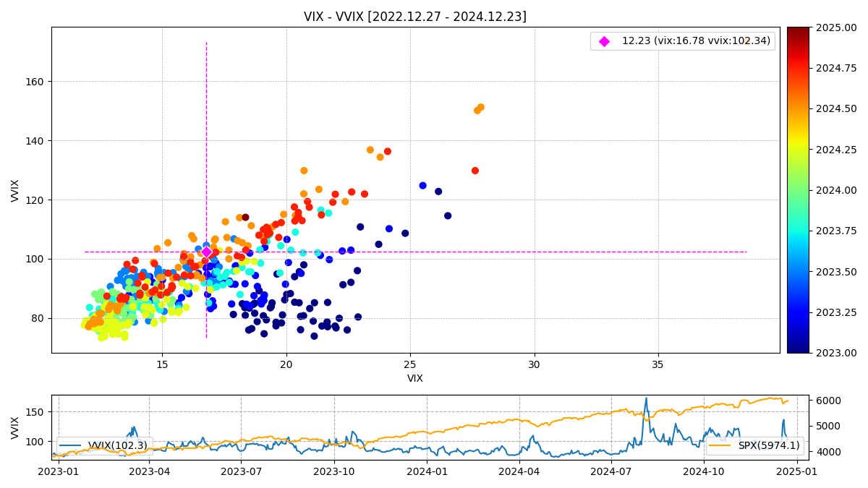Viewport: 868px width, 488px height.
Task: Click the VVIX(102.3) legend label
Action: click(x=119, y=446)
